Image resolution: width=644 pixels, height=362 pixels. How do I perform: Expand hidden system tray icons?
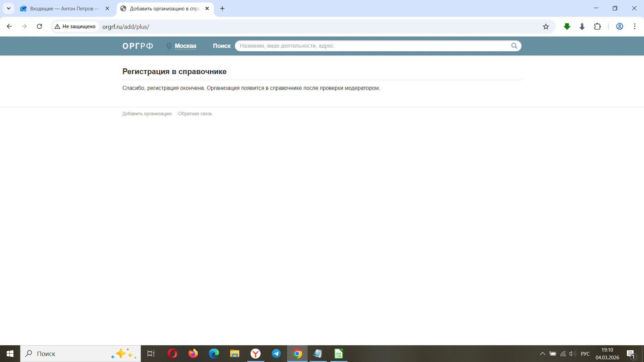tap(542, 354)
